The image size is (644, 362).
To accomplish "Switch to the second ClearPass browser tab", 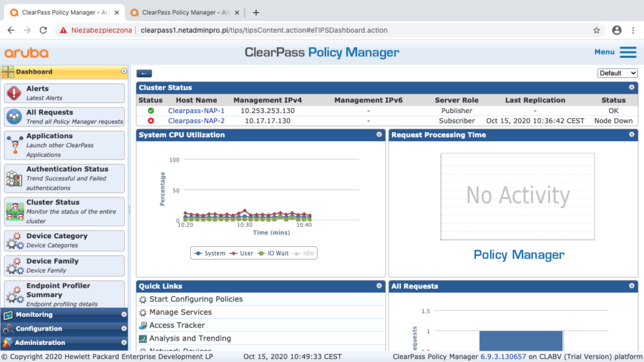I will tap(186, 13).
